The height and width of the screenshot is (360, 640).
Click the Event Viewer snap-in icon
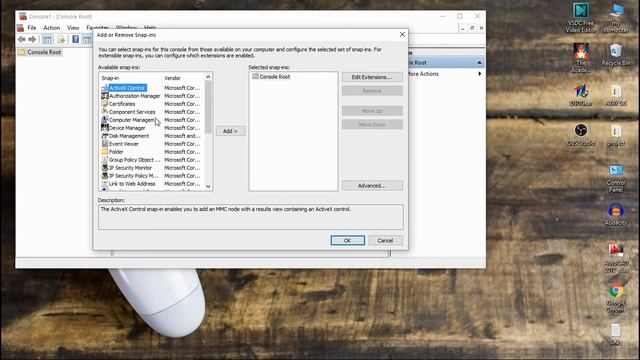pyautogui.click(x=104, y=144)
